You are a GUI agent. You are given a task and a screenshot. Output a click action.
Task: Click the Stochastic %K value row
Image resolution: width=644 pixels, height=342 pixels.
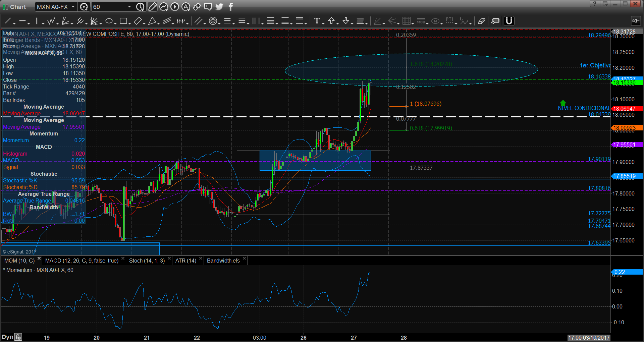[44, 180]
